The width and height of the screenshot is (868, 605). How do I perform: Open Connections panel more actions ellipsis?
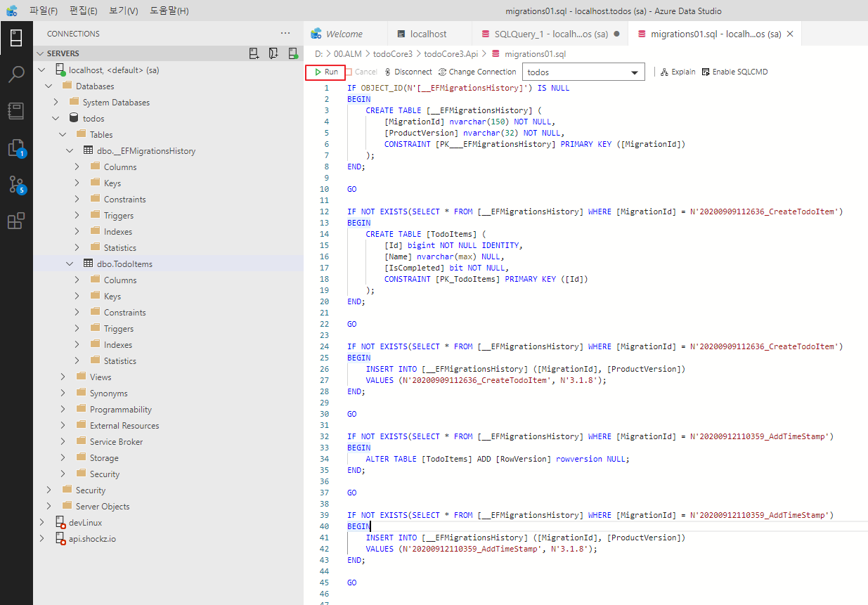point(285,33)
